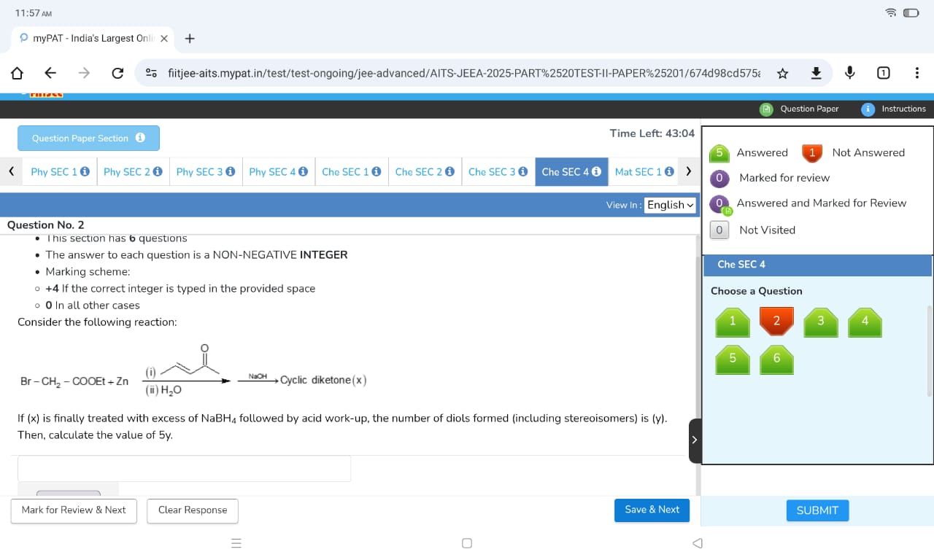Go to question 4 in palette

click(865, 322)
